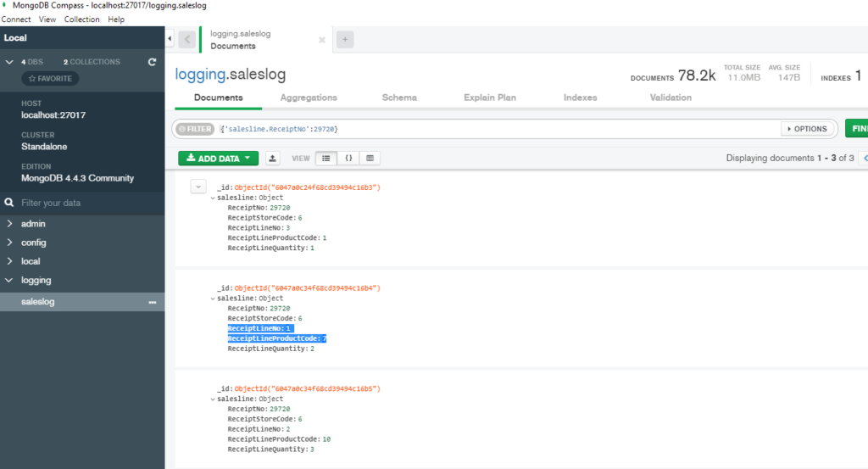Viewport: 868px width, 469px height.
Task: Switch to the Documents tab
Action: click(218, 98)
